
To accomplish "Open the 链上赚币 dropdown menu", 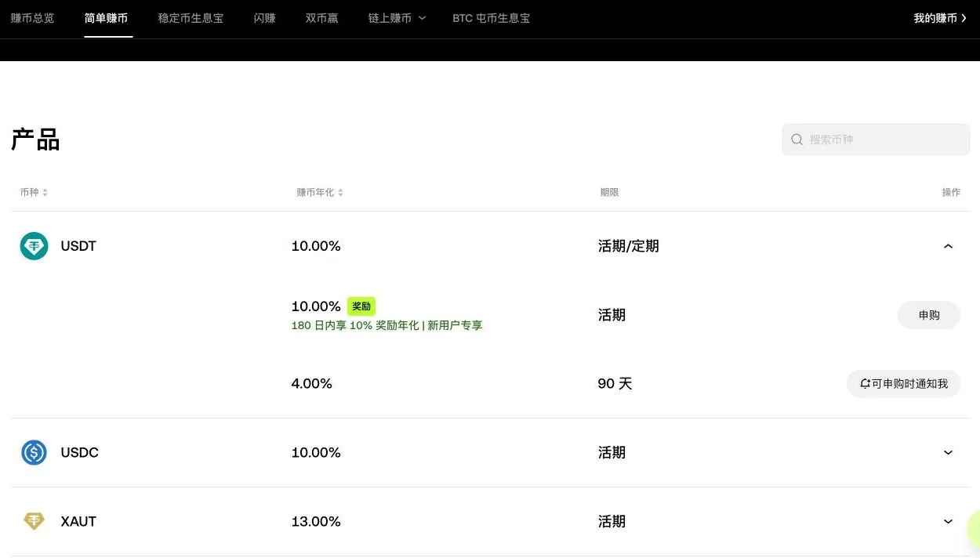I will coord(397,18).
